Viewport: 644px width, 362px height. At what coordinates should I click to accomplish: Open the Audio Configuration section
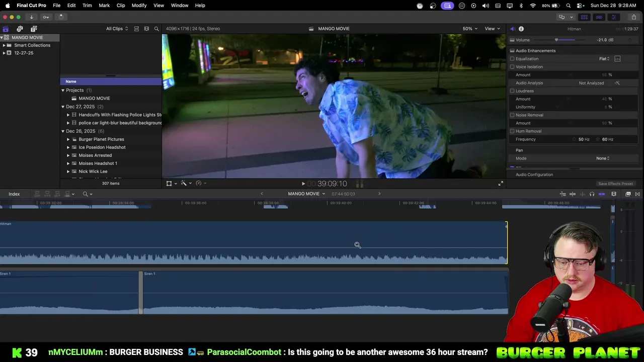click(534, 174)
